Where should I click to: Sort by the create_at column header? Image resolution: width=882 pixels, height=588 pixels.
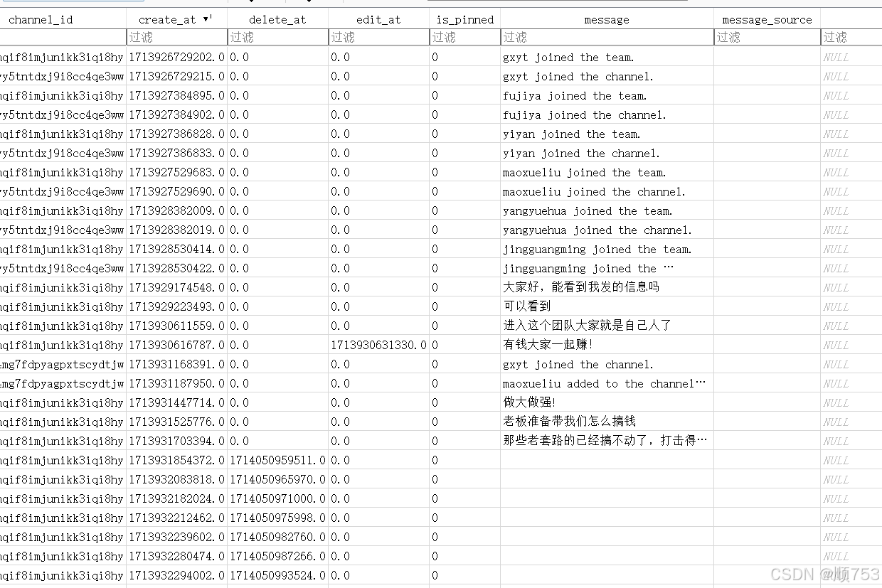coord(176,19)
